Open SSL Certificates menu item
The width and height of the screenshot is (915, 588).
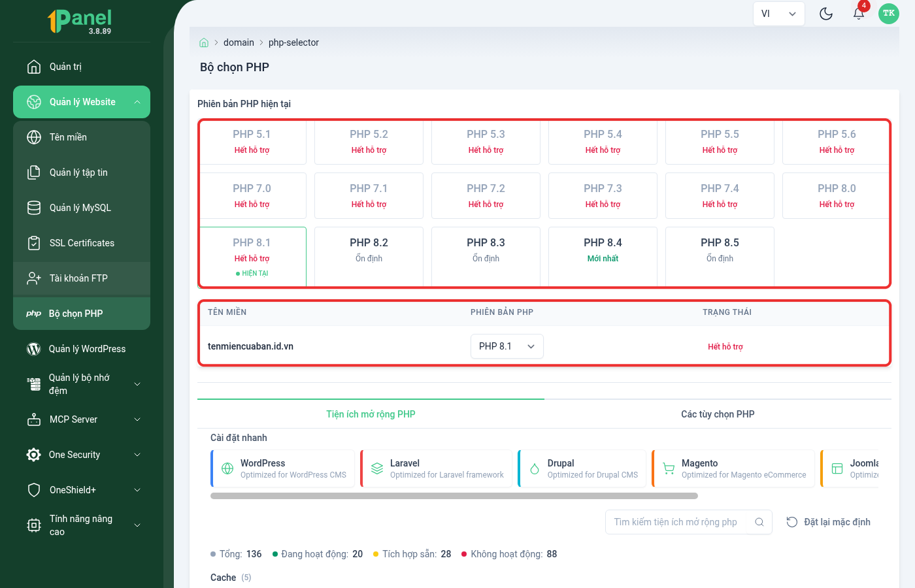(82, 243)
